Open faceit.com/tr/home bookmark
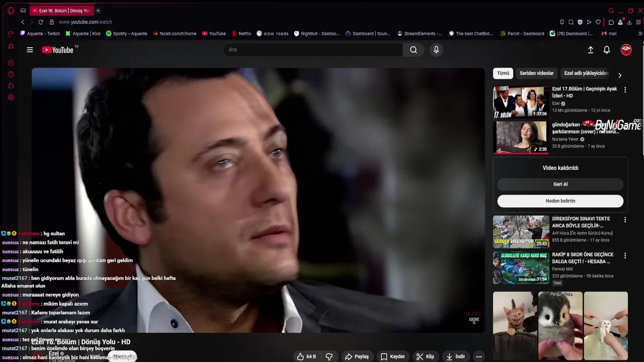Image resolution: width=644 pixels, height=362 pixels. (175, 34)
